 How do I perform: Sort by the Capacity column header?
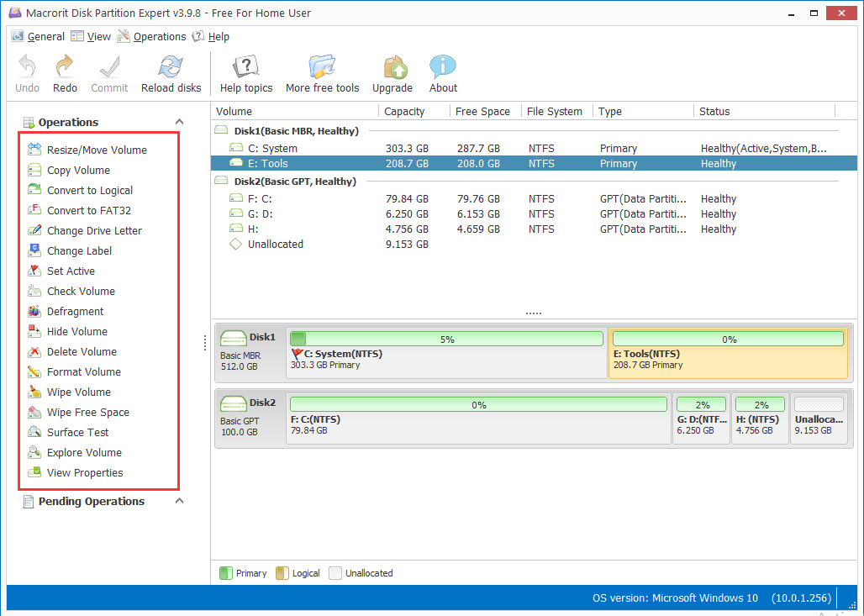pyautogui.click(x=404, y=111)
